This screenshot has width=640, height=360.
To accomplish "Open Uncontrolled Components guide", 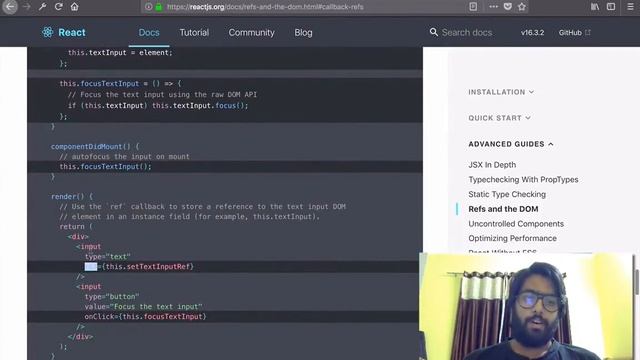I will [516, 224].
